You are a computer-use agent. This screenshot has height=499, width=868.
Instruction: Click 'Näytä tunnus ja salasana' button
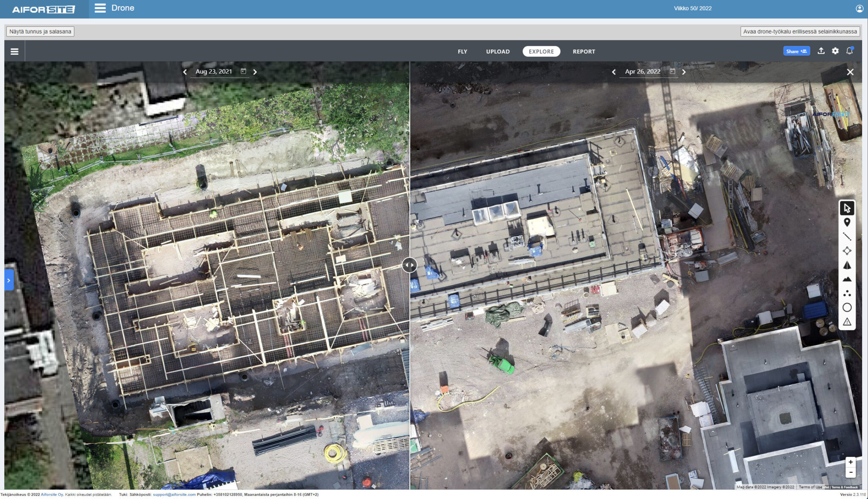pyautogui.click(x=40, y=31)
